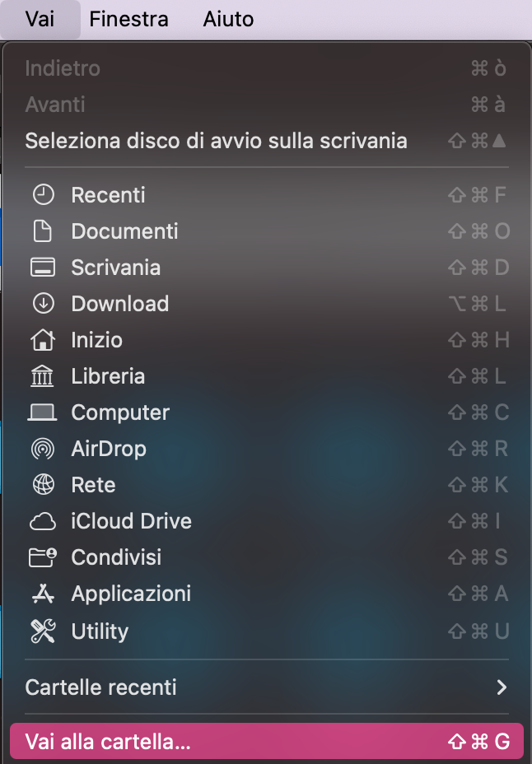This screenshot has height=764, width=532.
Task: Select the AirDrop radar icon
Action: (x=46, y=449)
